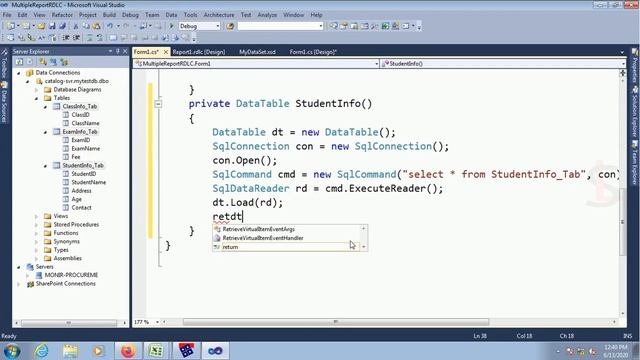Viewport: 640px width, 360px height.
Task: Click the New Project icon
Action: [11, 26]
